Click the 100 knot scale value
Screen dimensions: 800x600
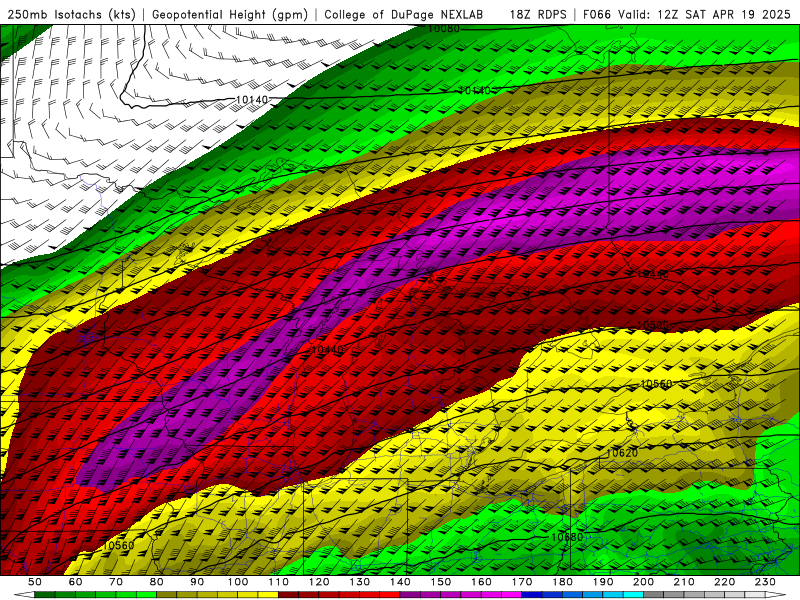pyautogui.click(x=238, y=582)
